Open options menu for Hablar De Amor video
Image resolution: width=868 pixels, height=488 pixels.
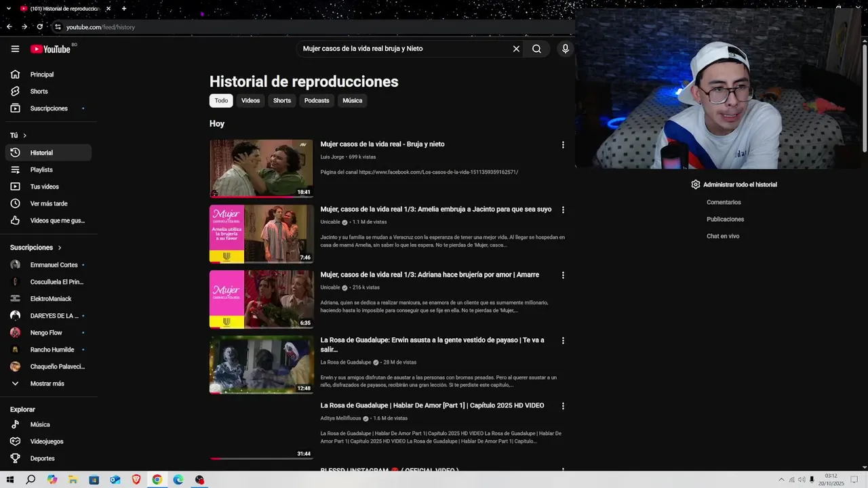click(562, 406)
